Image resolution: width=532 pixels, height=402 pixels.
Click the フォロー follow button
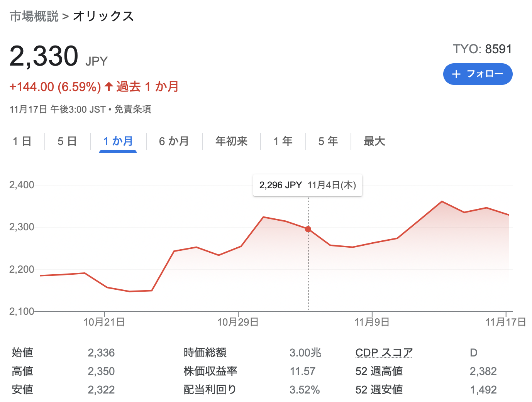tap(478, 74)
